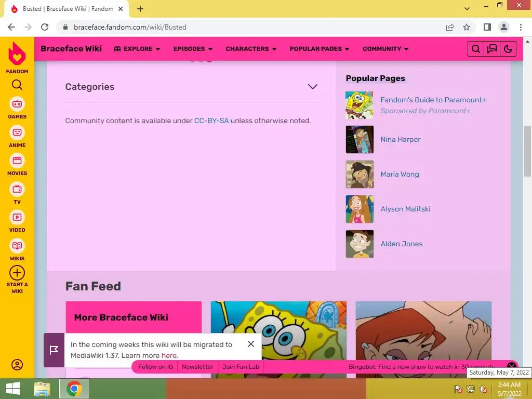
Task: Click the Alden Jones thumbnail image
Action: [360, 244]
